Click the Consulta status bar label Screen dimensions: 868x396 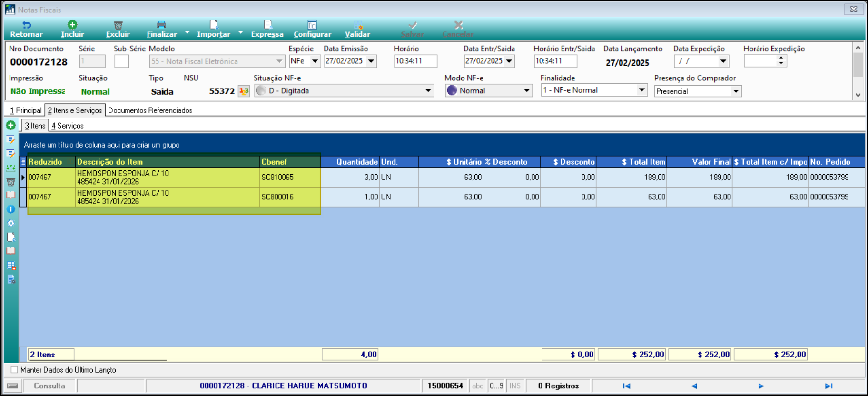click(49, 386)
